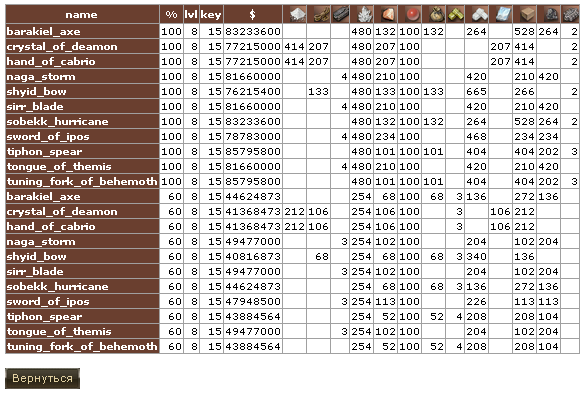Select sirr_blade name in the 100% row
The height and width of the screenshot is (394, 588).
coord(35,106)
